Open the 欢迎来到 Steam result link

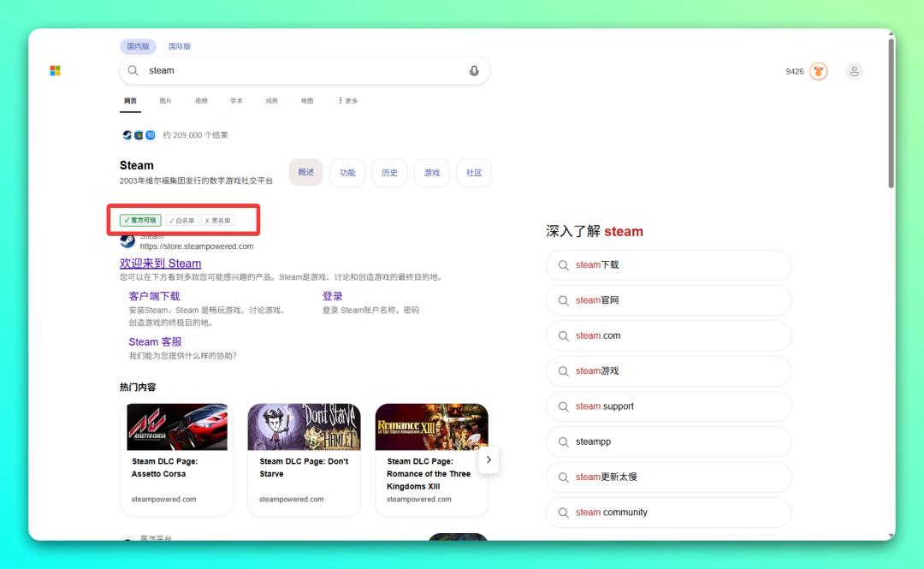[x=160, y=263]
